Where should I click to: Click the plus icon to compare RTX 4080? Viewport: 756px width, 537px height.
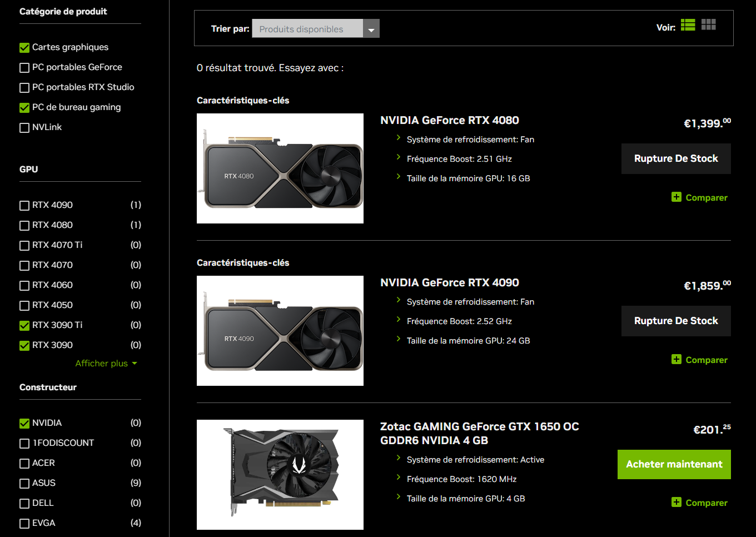click(676, 197)
